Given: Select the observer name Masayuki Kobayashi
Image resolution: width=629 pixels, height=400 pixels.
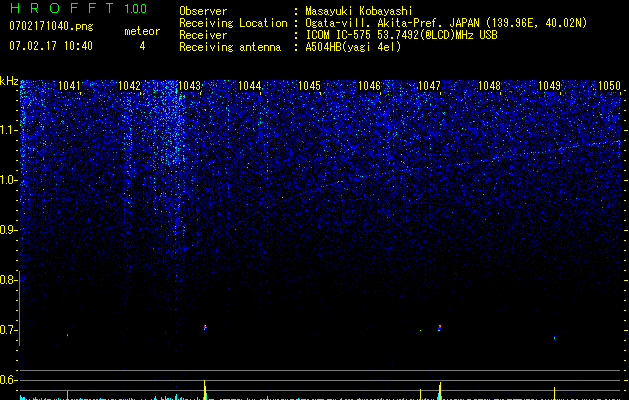Looking at the screenshot, I should pyautogui.click(x=359, y=11).
